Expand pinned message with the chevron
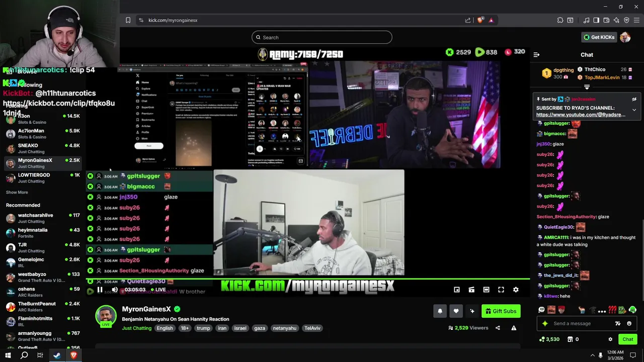 point(634,110)
